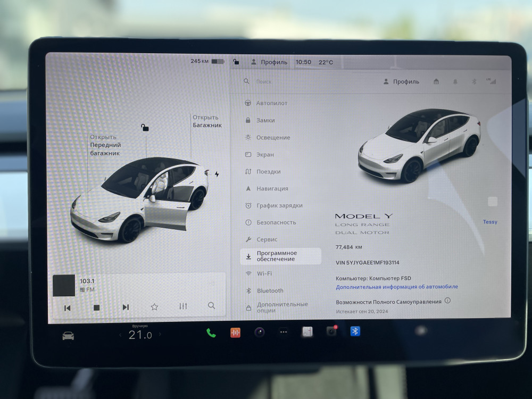Select Освещение in the settings list

tap(268, 137)
